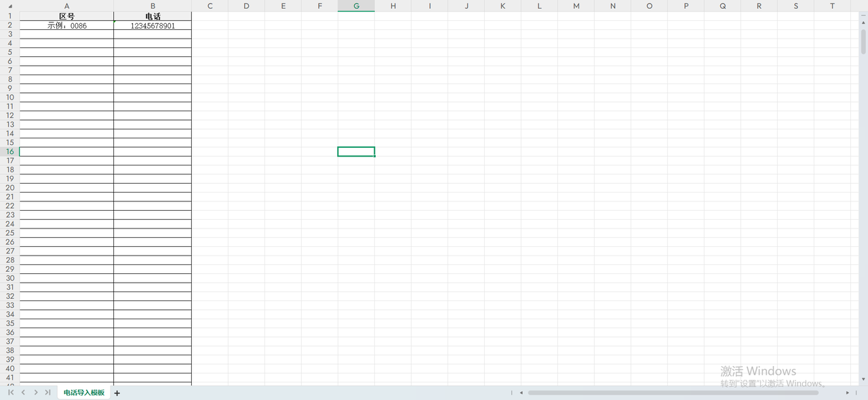Add a new sheet with plus icon
The height and width of the screenshot is (400, 868).
[x=117, y=393]
